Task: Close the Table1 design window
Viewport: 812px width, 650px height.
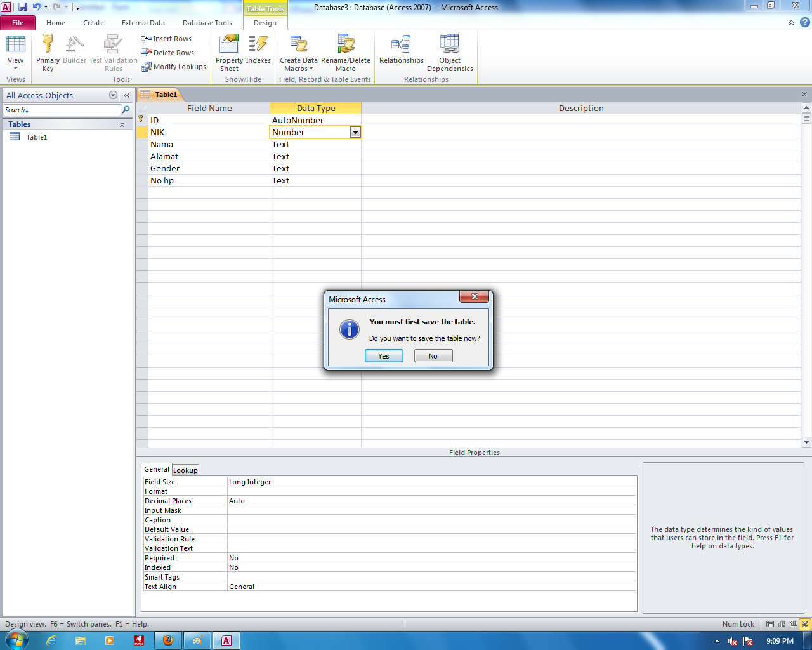Action: [x=804, y=95]
